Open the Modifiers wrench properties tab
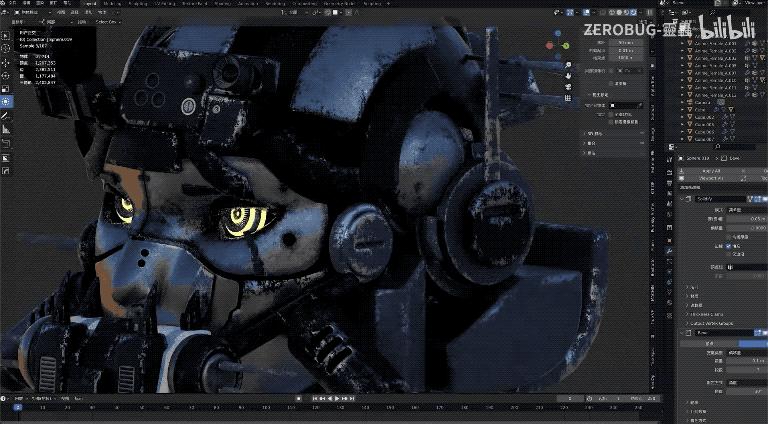This screenshot has height=424, width=768. point(670,251)
